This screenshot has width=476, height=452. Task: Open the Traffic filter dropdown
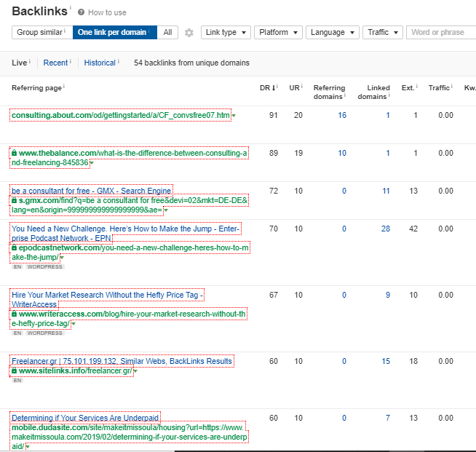(x=383, y=33)
